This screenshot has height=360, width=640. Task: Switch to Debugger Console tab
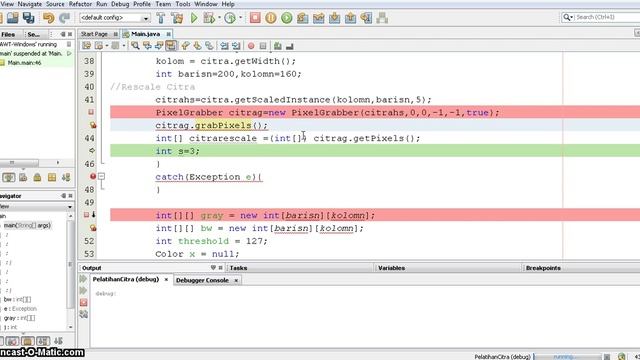[x=202, y=280]
